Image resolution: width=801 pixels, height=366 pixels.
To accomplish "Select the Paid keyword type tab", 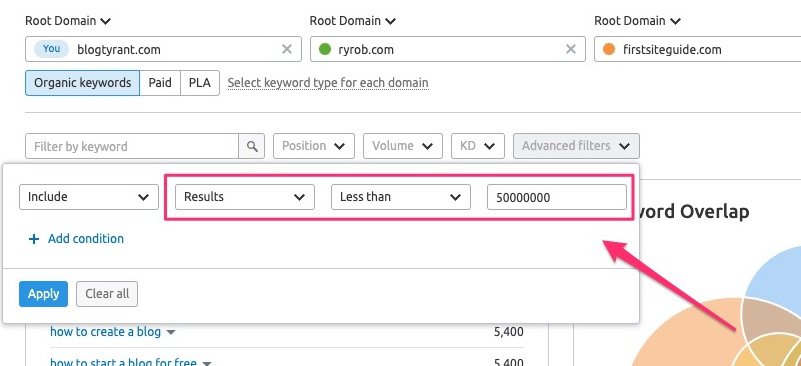I will [160, 83].
